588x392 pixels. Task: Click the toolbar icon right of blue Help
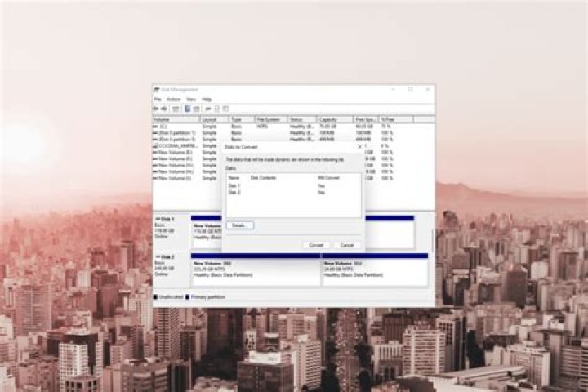[x=197, y=109]
